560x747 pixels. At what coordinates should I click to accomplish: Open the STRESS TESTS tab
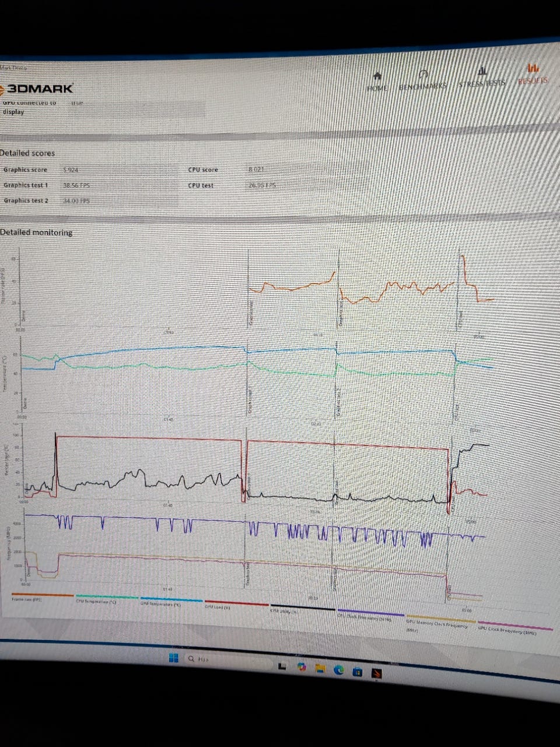(x=482, y=77)
